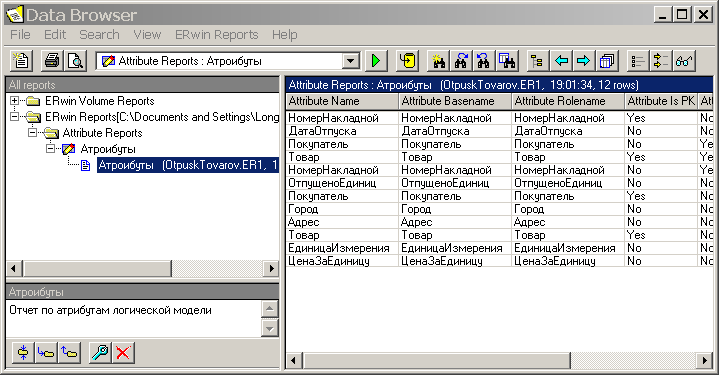Click the report description text field

[x=133, y=319]
